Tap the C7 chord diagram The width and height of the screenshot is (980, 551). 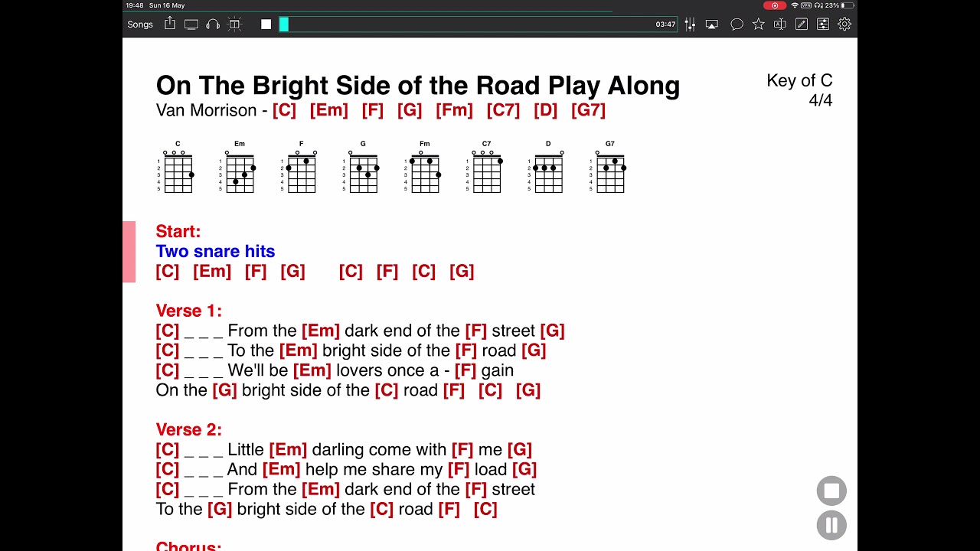point(486,167)
